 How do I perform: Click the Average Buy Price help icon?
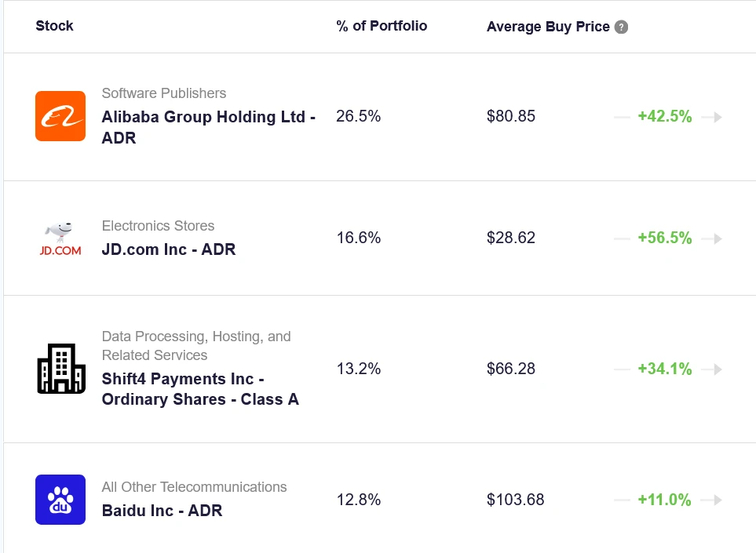(x=621, y=27)
